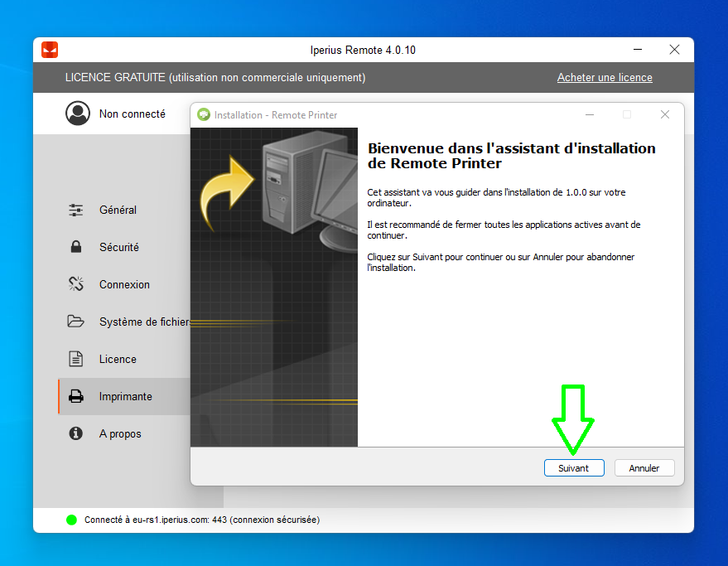Click the Iperius Remote red logo icon
Image resolution: width=728 pixels, height=566 pixels.
(50, 50)
